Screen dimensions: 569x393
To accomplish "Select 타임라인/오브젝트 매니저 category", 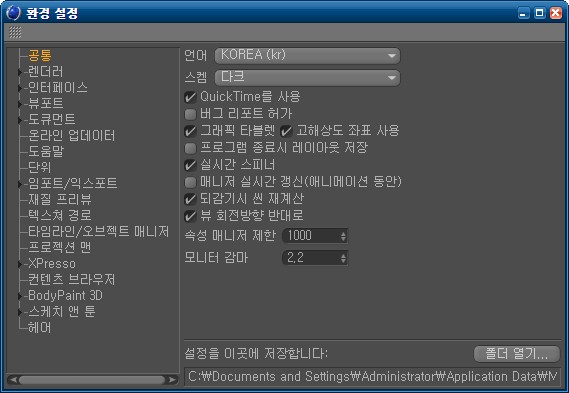I will (99, 231).
